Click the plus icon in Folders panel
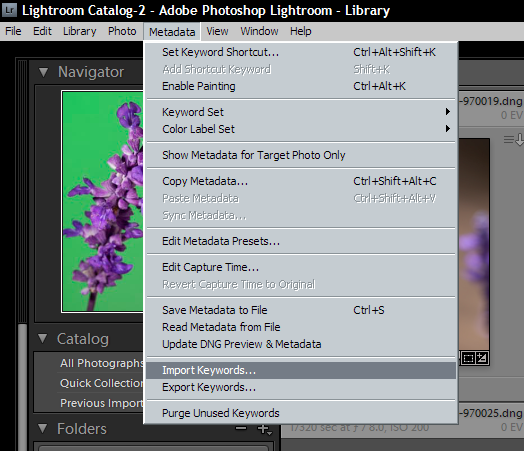Viewport: 524px width, 451px height. tap(264, 429)
